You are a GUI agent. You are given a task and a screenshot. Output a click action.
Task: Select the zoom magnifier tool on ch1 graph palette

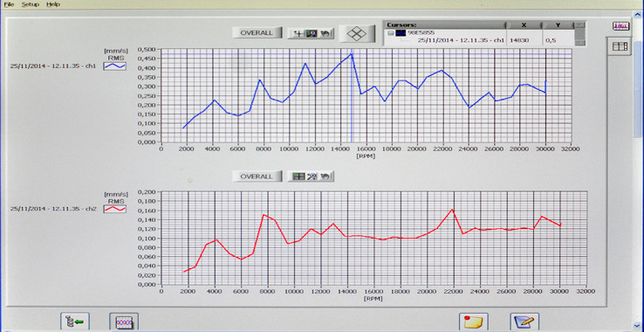[312, 33]
